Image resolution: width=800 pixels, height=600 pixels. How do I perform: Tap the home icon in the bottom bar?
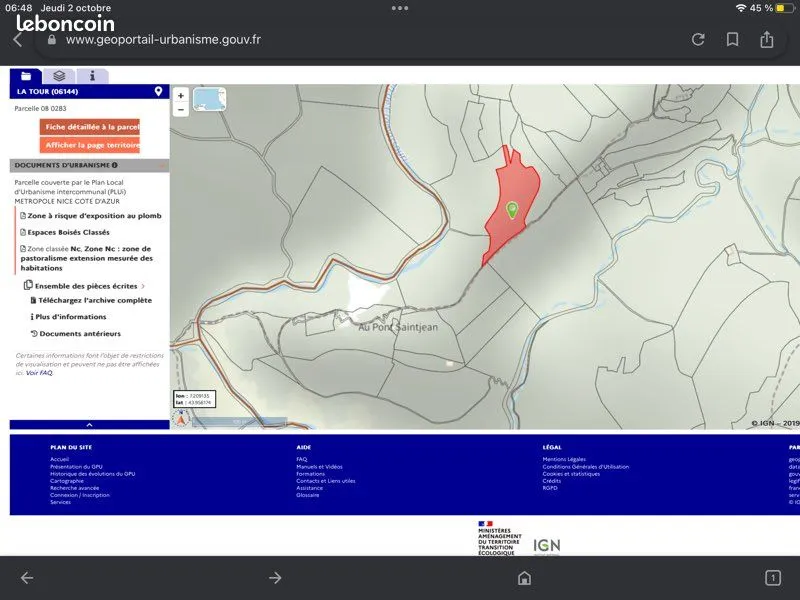click(x=524, y=578)
